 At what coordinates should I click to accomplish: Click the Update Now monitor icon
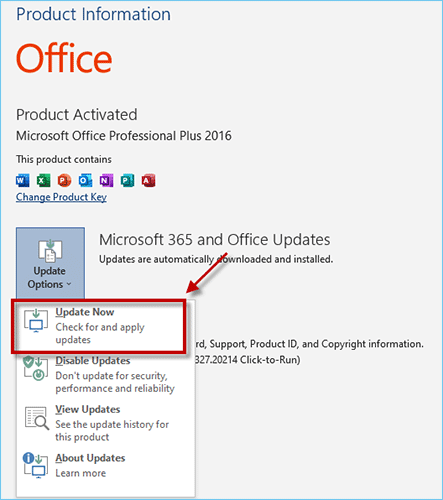click(36, 321)
